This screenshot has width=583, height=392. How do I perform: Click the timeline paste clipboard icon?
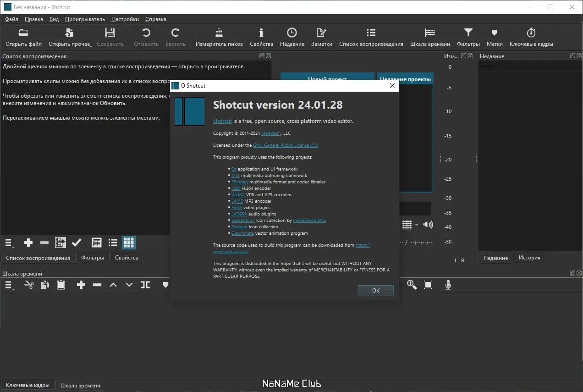tap(61, 285)
